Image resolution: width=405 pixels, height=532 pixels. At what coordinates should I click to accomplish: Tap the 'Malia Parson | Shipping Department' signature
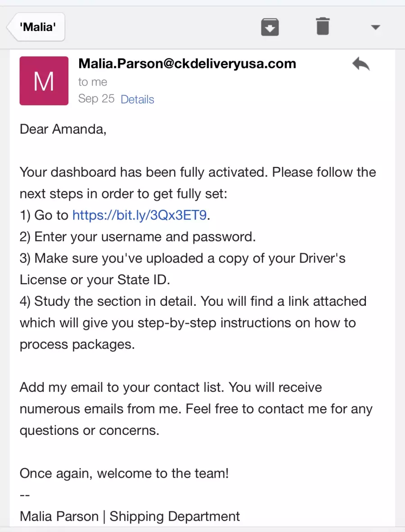point(130,516)
